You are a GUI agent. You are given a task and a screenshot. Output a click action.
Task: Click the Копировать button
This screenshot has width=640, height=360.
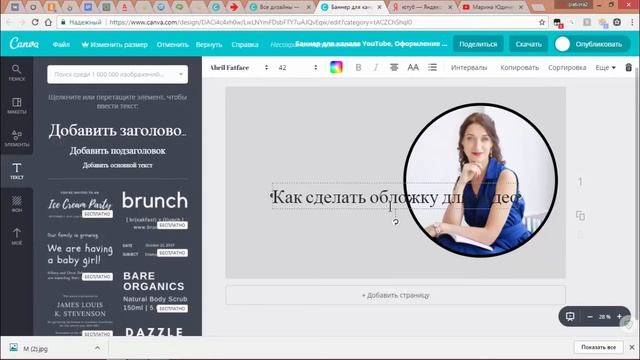coord(520,68)
